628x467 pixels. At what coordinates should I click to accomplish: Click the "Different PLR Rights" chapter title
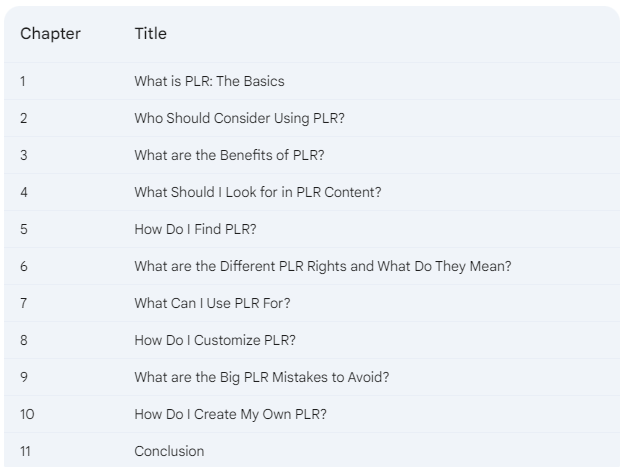[x=322, y=266]
